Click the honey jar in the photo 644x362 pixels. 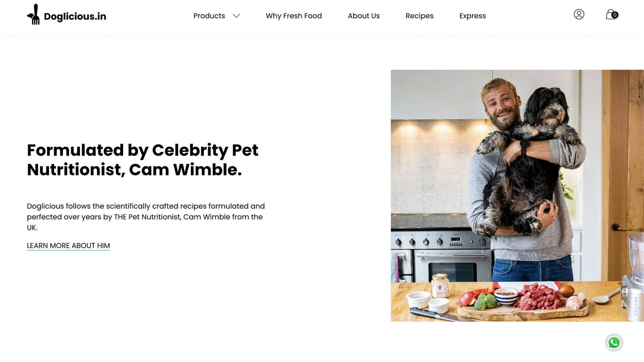(440, 286)
